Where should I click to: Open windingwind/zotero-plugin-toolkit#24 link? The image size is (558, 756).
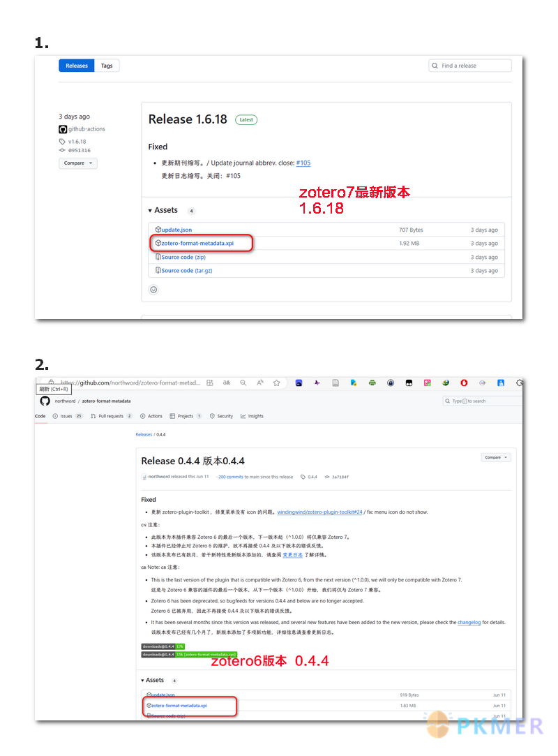[x=319, y=512]
